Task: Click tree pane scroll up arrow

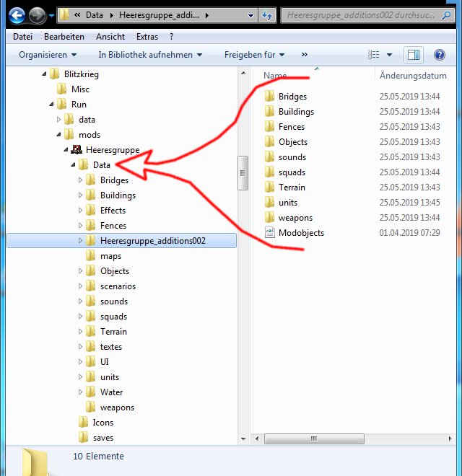Action: pos(243,73)
